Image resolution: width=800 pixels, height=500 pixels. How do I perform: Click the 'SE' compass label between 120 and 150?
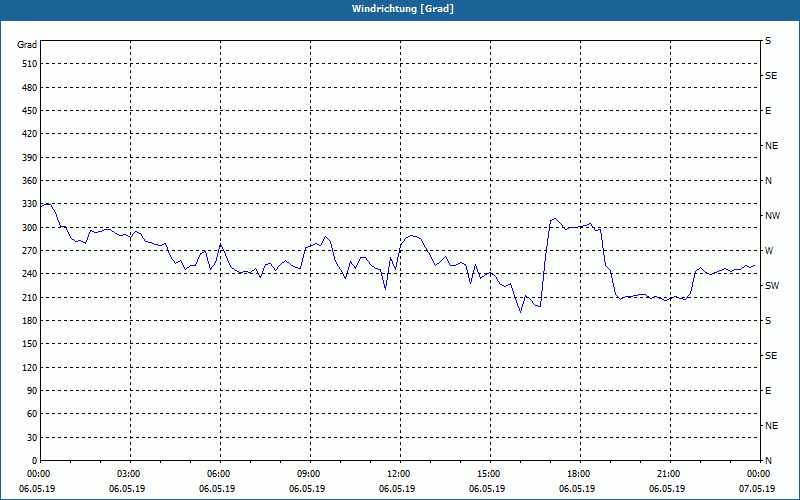771,356
